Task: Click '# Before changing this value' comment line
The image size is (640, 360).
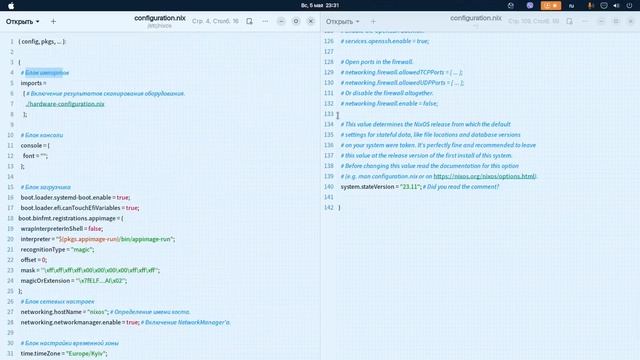Action: 429,166
